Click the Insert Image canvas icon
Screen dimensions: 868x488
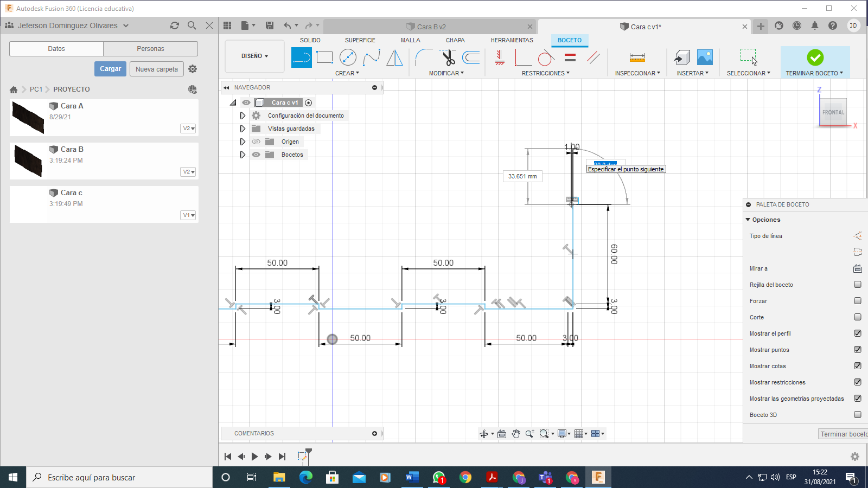(705, 57)
